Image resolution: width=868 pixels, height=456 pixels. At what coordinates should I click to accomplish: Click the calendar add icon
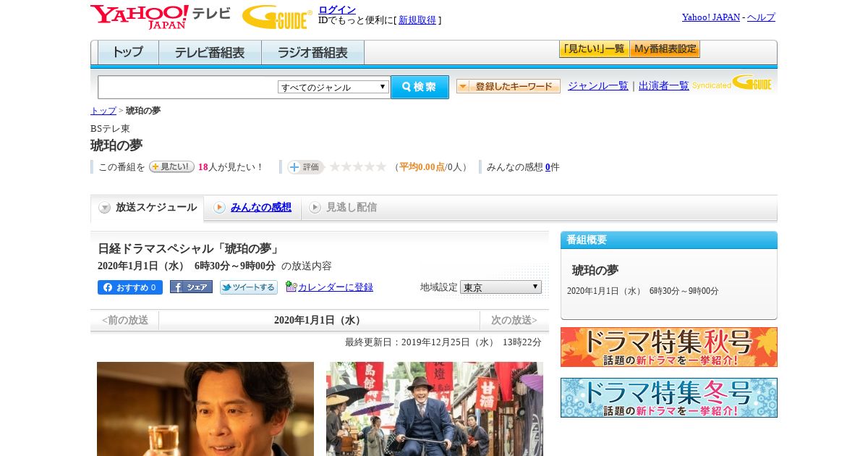pyautogui.click(x=291, y=287)
